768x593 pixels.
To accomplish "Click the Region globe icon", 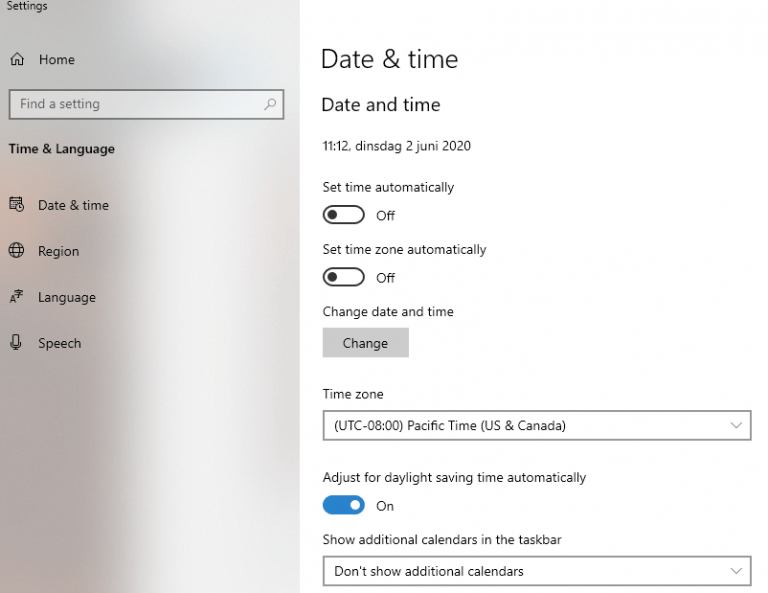I will coord(16,250).
